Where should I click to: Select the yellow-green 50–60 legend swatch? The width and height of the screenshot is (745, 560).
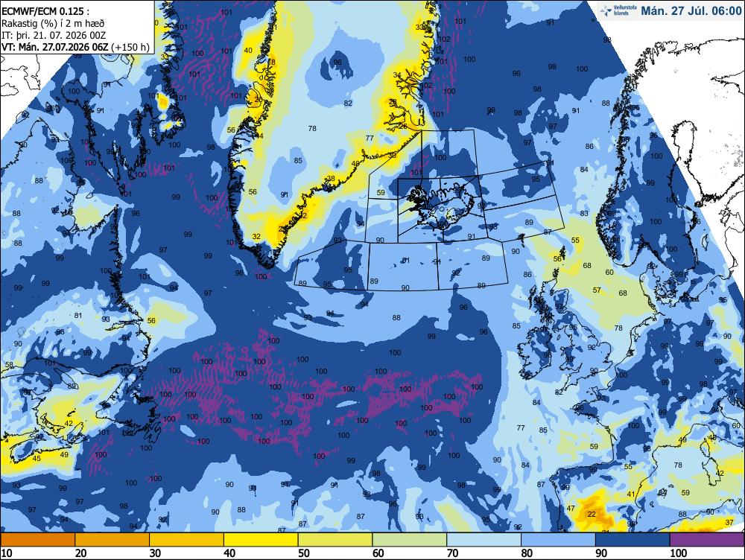pyautogui.click(x=335, y=540)
